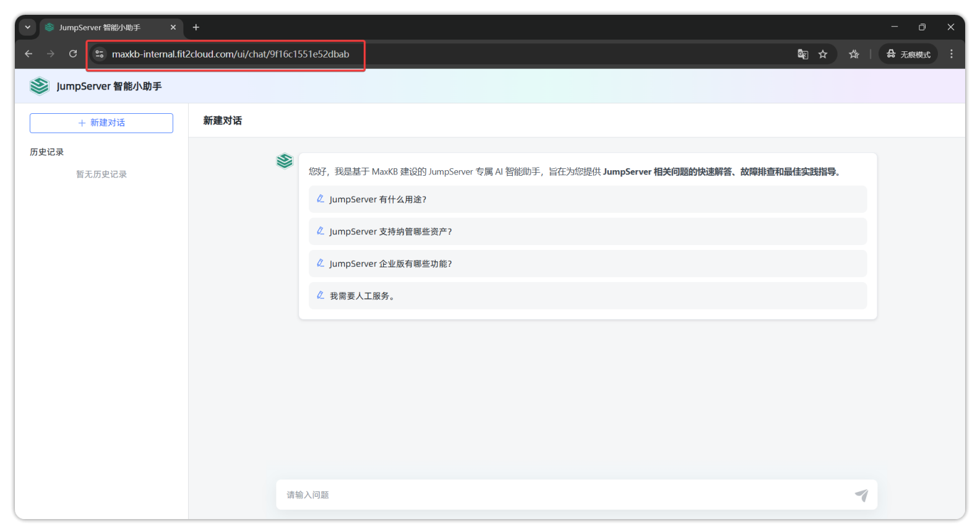Click the JumpServer 智能小助手 header title

(109, 86)
